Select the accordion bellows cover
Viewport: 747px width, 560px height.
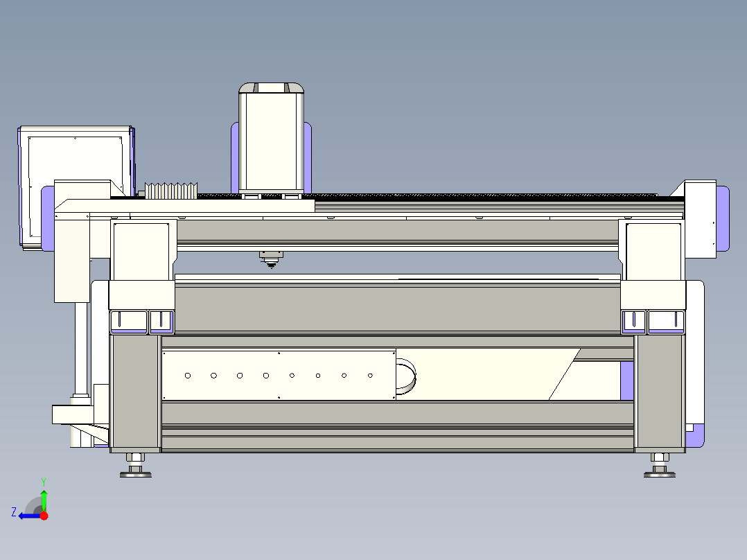(x=171, y=191)
